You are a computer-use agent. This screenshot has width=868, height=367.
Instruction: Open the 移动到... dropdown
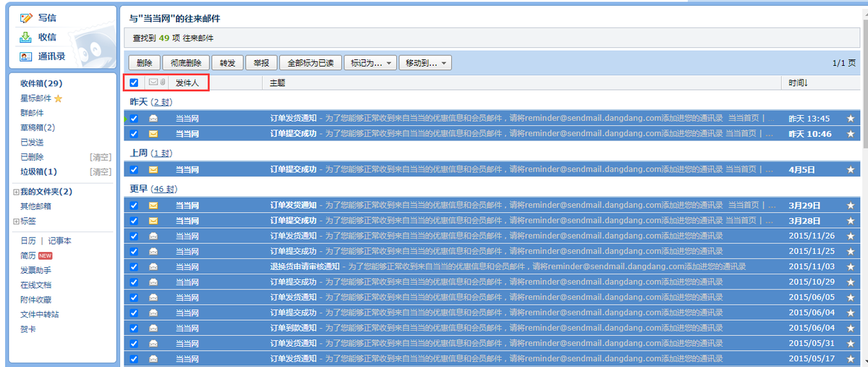pyautogui.click(x=425, y=63)
